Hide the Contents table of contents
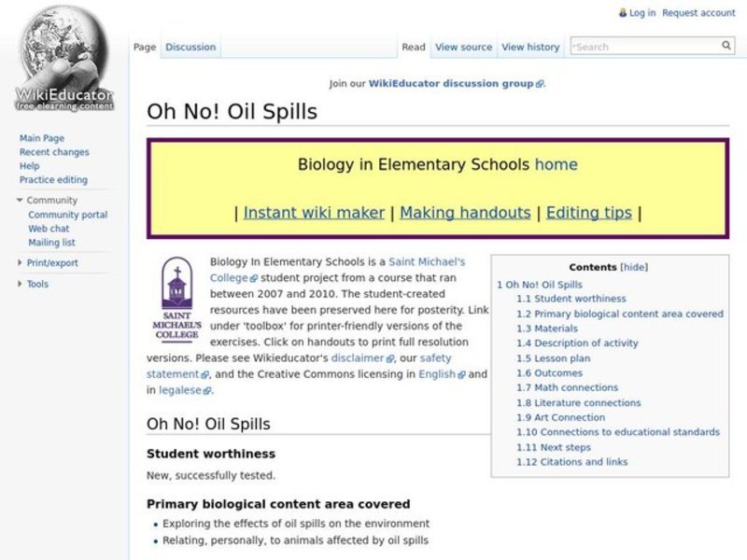747x560 pixels. [x=633, y=266]
